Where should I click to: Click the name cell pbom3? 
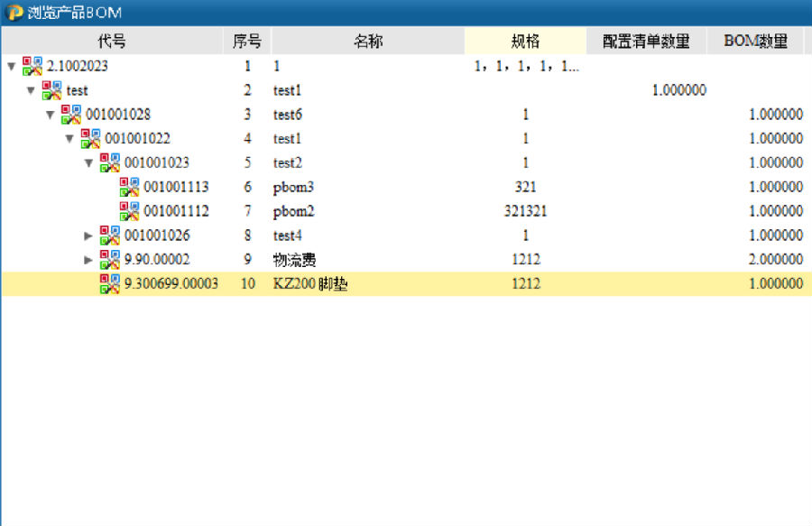coord(293,188)
